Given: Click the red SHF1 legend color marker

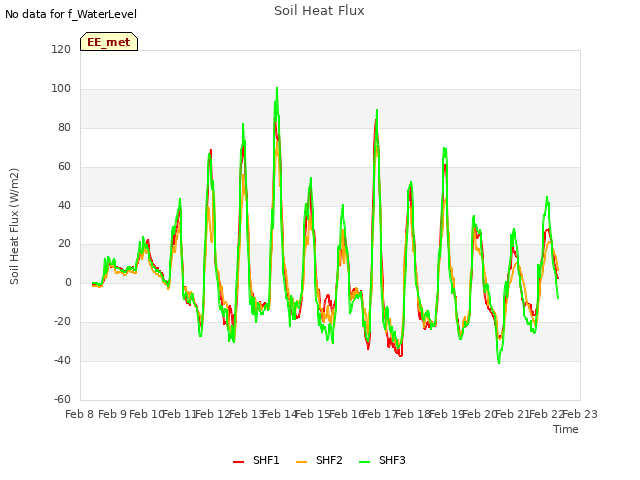Looking at the screenshot, I should [x=238, y=462].
